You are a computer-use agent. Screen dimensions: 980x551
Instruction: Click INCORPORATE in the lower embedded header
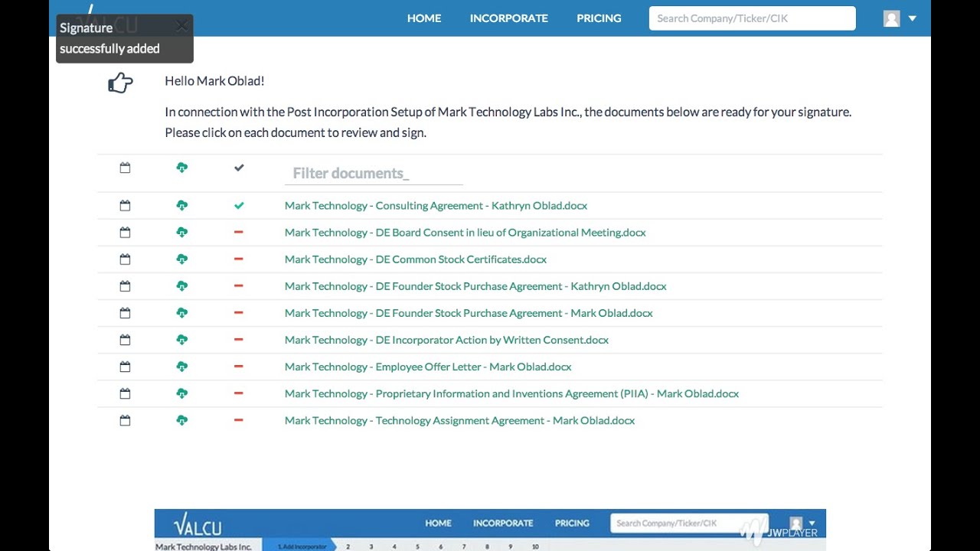point(503,523)
